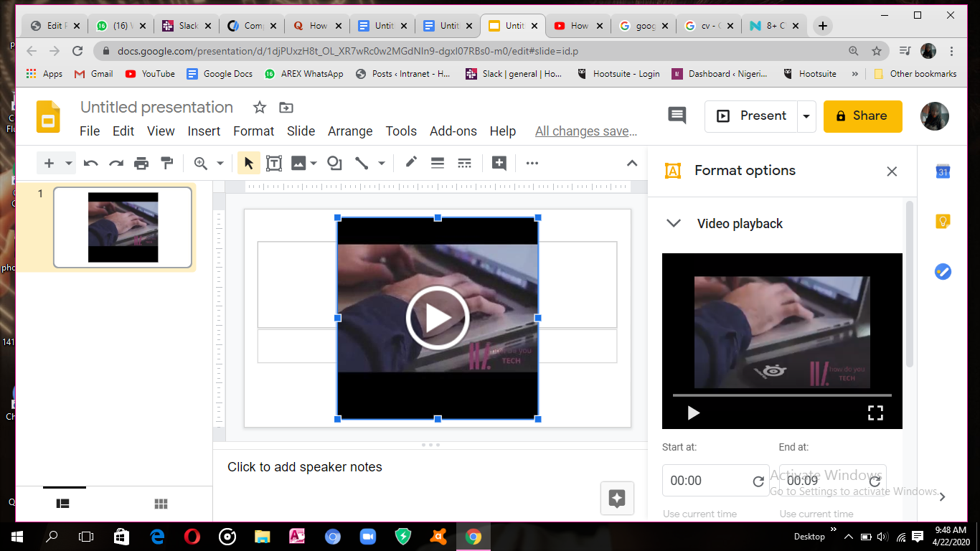The image size is (980, 551).
Task: Select the Shape tool
Action: [334, 164]
